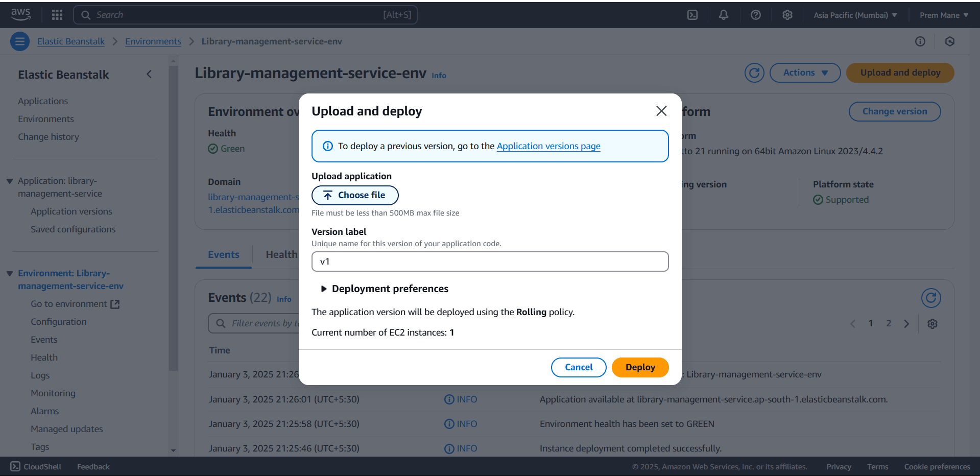This screenshot has width=980, height=476.
Task: Click the orange Deploy button
Action: tap(640, 367)
